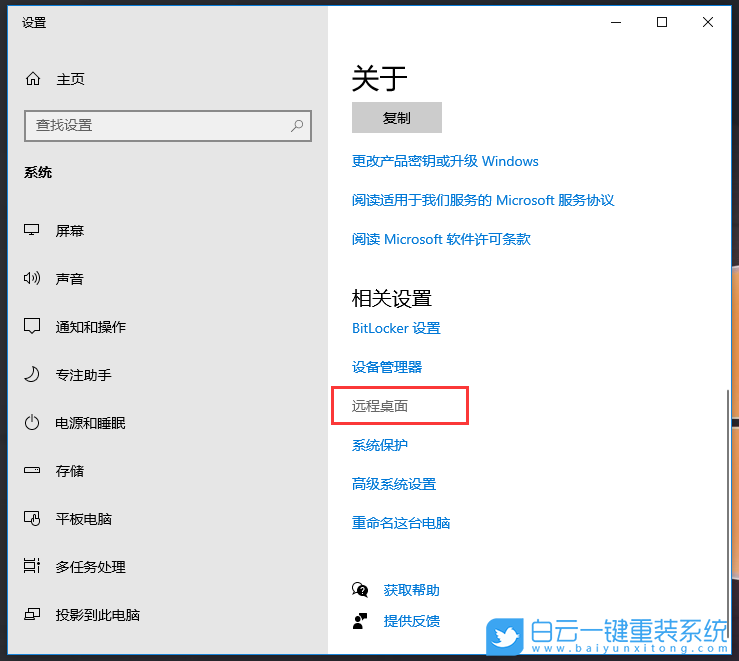Open 平板电脑 settings
The image size is (739, 661).
83,519
